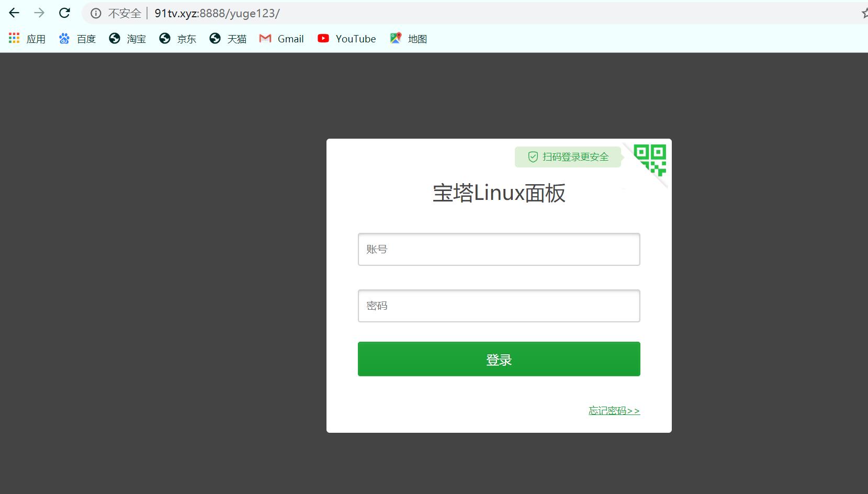Click inside the 账号 account field
This screenshot has height=494, width=868.
point(498,249)
